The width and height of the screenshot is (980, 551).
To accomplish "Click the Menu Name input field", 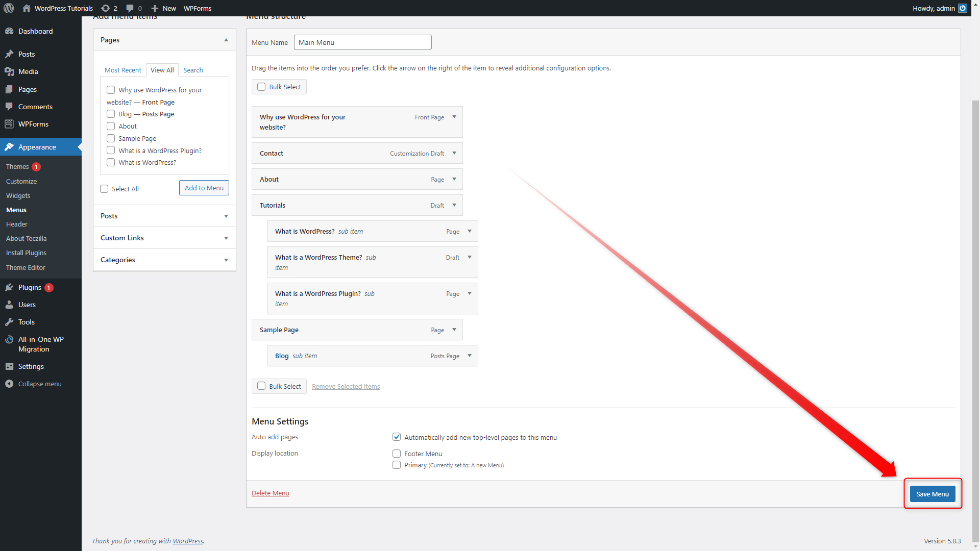I will pyautogui.click(x=363, y=42).
